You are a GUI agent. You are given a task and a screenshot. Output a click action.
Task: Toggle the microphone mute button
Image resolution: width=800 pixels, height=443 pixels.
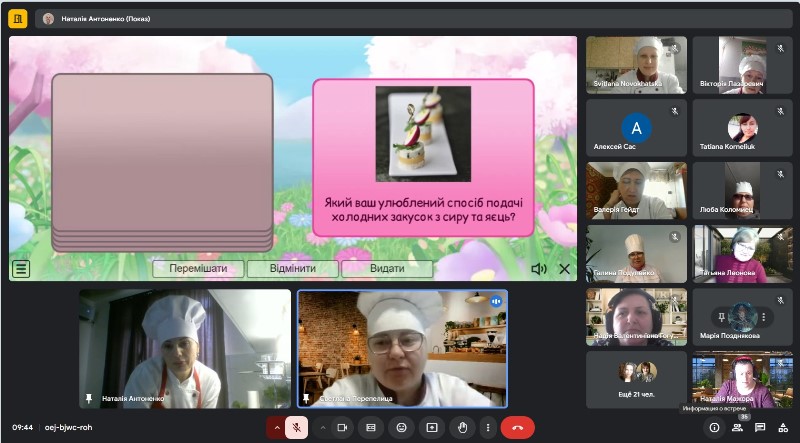pyautogui.click(x=296, y=428)
